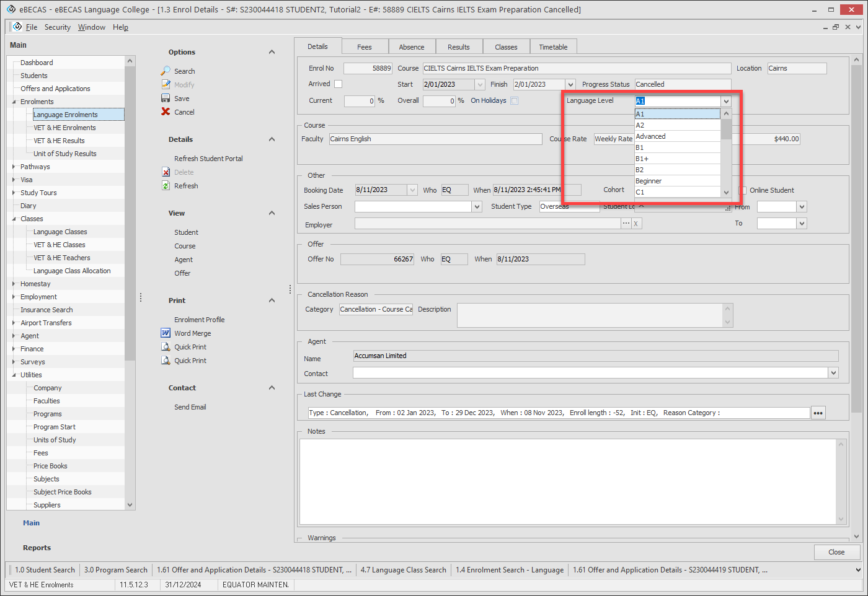This screenshot has width=868, height=596.
Task: Enable the Online Student checkbox
Action: pos(743,190)
